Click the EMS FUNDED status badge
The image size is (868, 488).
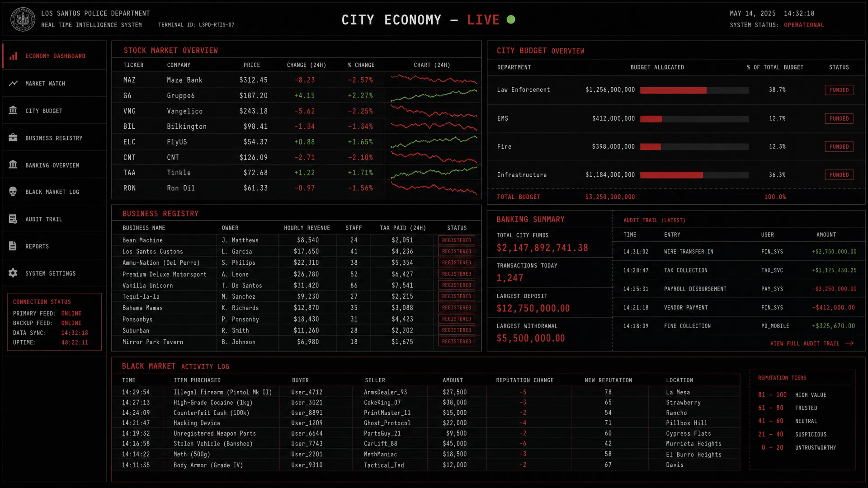tap(839, 118)
